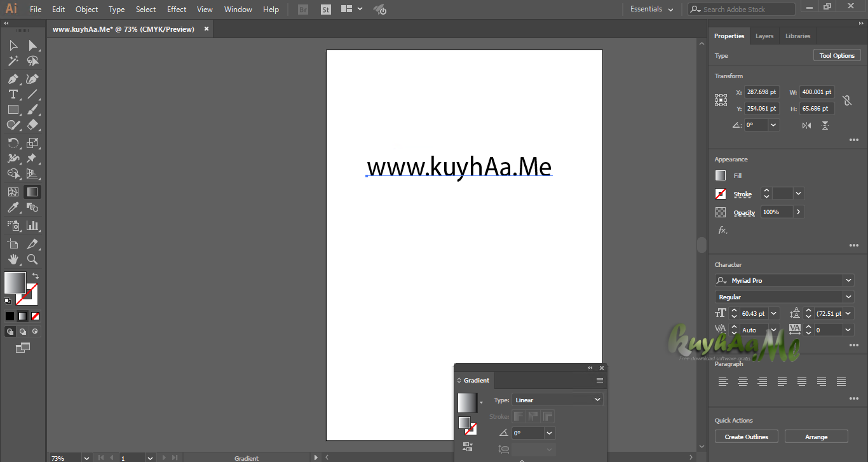Select the Puppet Warp pin tool
868x462 pixels.
pos(32,158)
